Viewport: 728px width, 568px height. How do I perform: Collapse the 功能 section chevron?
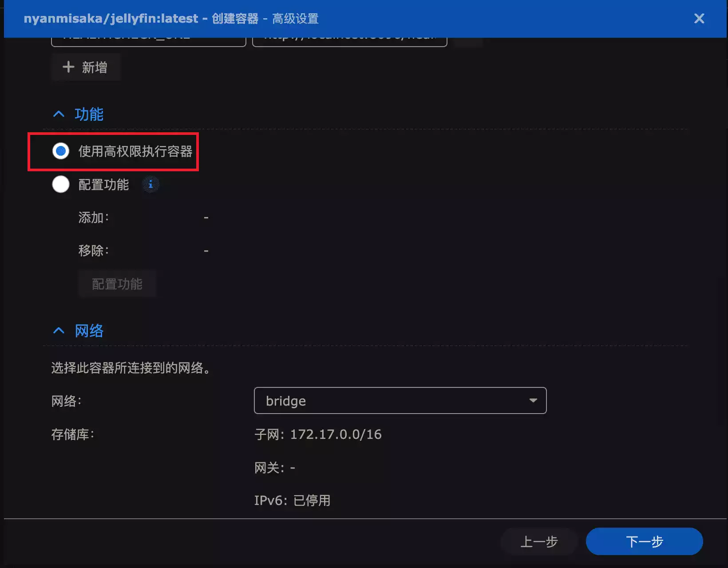(59, 114)
